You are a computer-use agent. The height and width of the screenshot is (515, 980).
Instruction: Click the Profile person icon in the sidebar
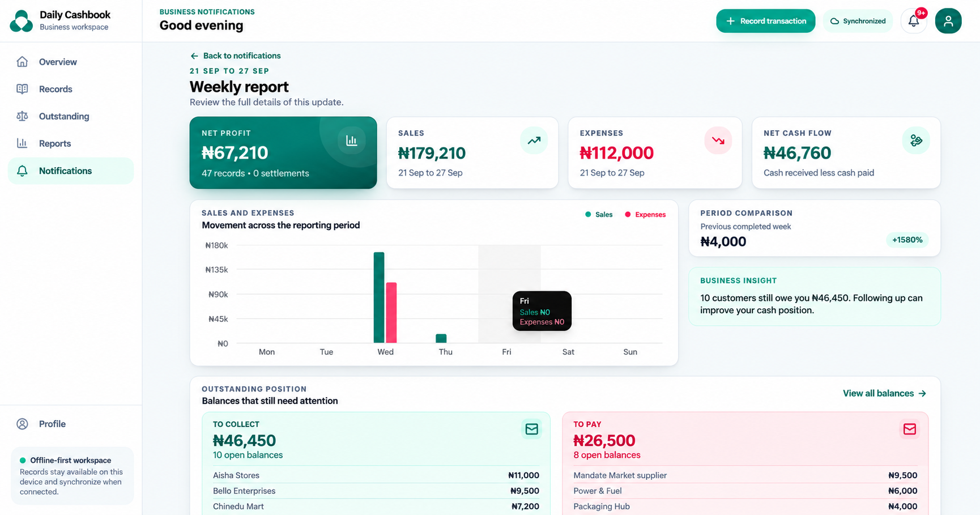pos(22,424)
